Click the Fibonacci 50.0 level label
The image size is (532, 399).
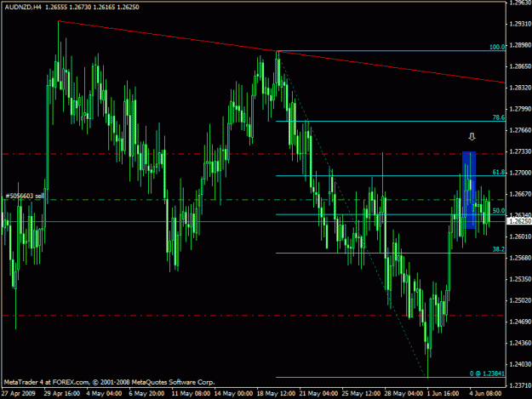point(499,211)
